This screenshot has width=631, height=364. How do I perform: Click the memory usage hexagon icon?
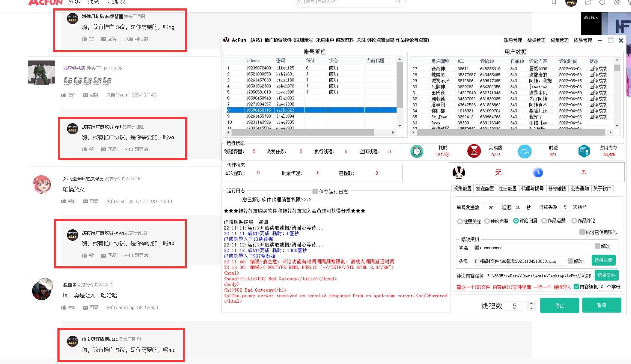pos(584,151)
